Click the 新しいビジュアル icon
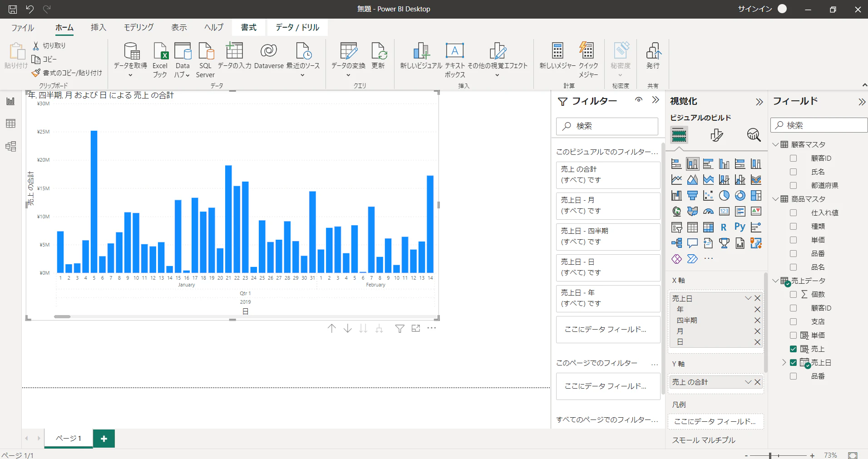Screen dimensions: 868x459 pos(421,51)
